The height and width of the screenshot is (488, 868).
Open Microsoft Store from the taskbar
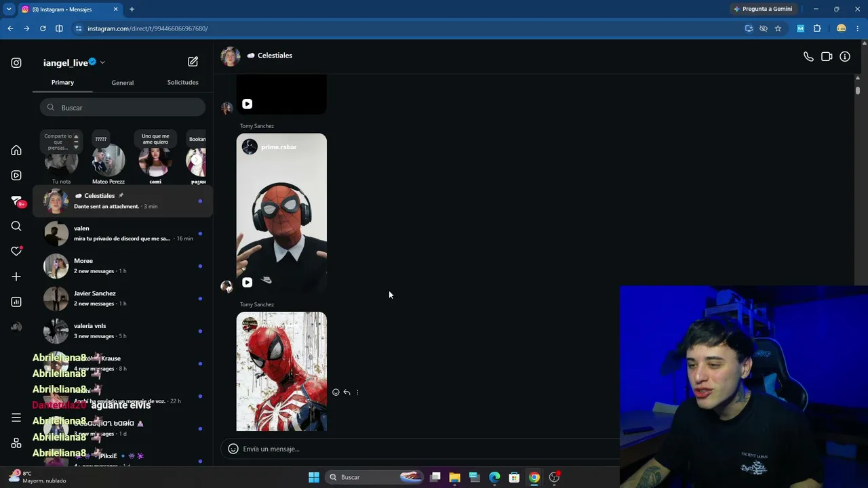point(514,477)
